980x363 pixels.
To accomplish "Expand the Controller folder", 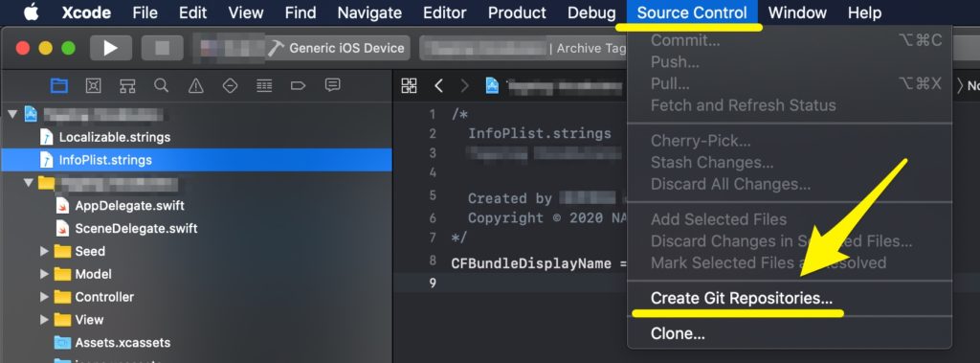I will pos(44,297).
